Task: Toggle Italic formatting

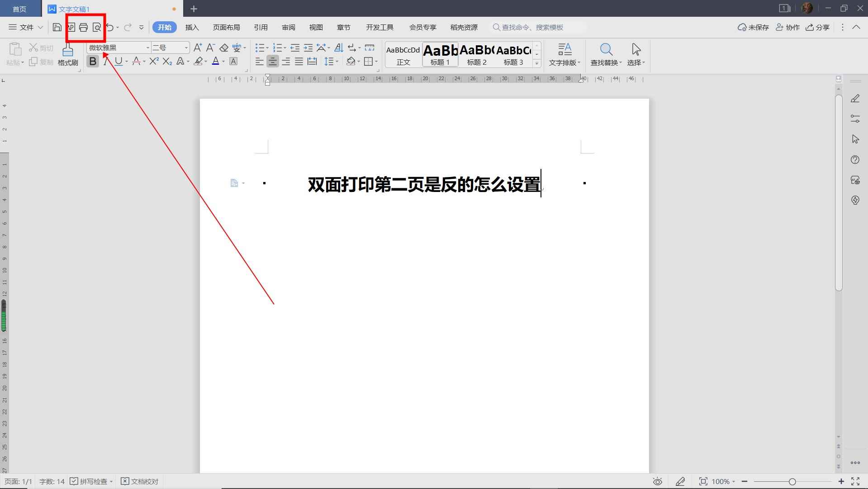Action: tap(105, 61)
